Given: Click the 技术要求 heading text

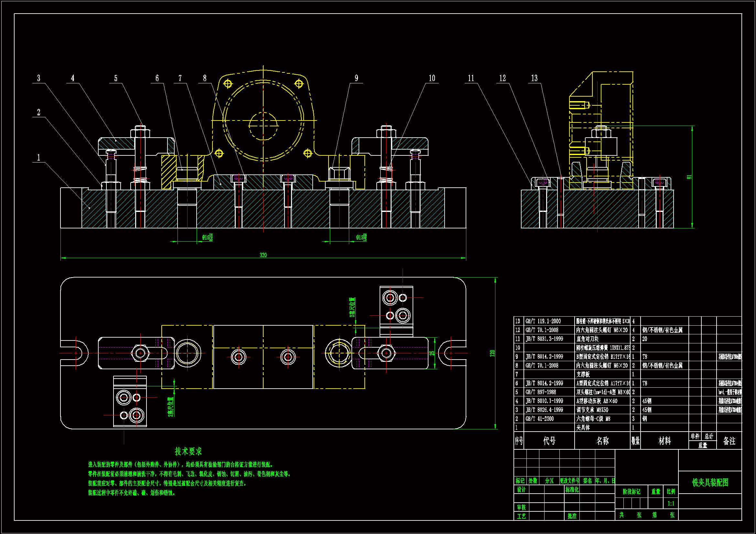Looking at the screenshot, I should click(x=188, y=451).
